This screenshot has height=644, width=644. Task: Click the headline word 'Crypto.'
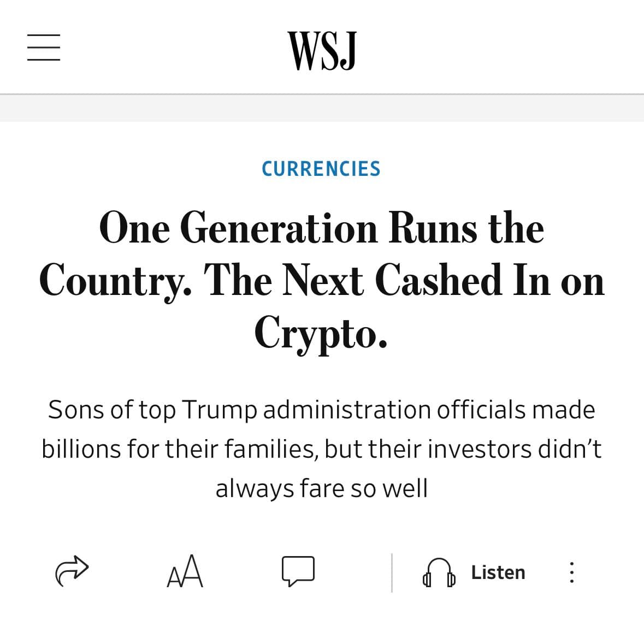pos(321,332)
